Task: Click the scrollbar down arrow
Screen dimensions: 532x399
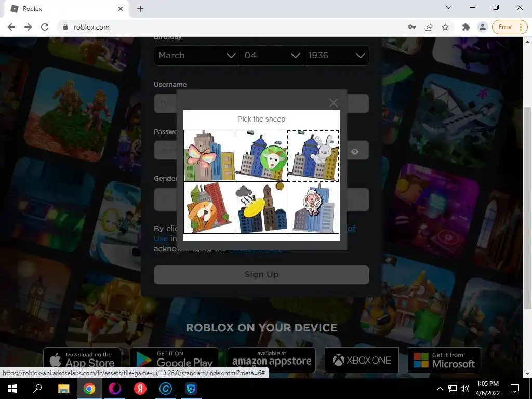Action: pyautogui.click(x=528, y=374)
